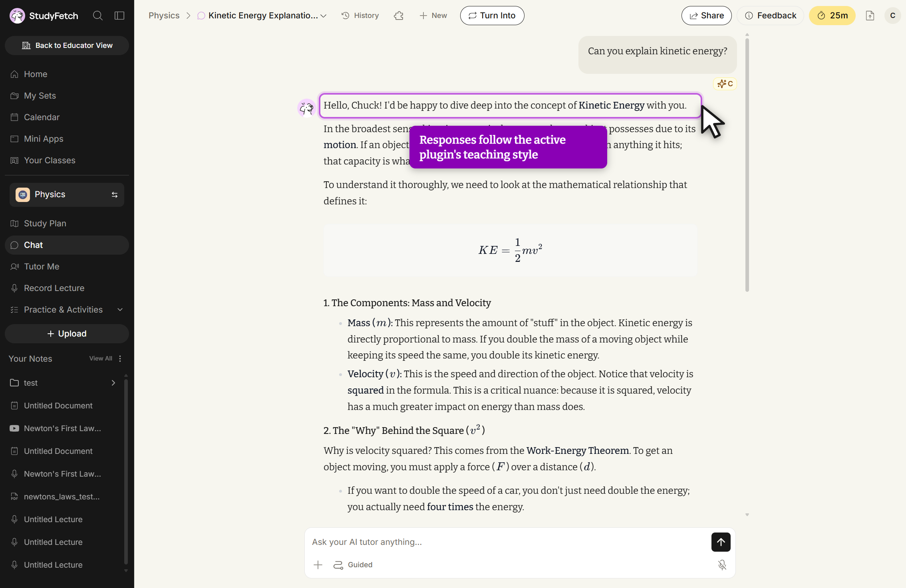Click the Tutor Me speaking icon

(14, 267)
